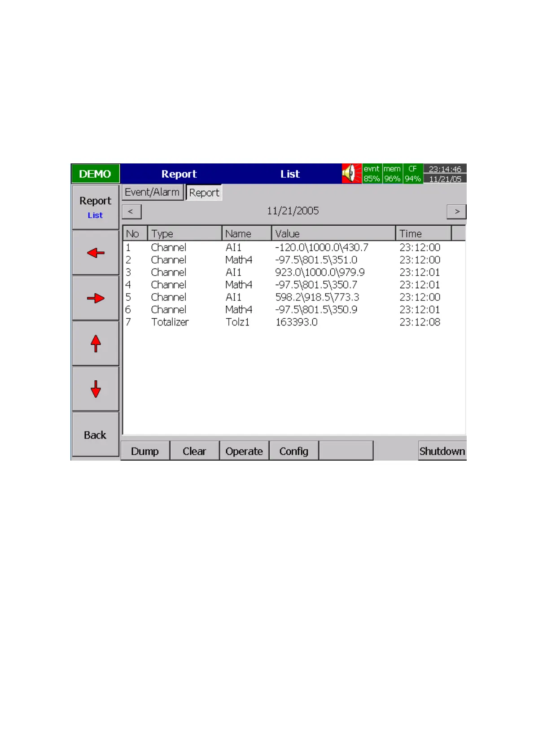Click the red left arrow button
The image size is (534, 756).
point(95,253)
